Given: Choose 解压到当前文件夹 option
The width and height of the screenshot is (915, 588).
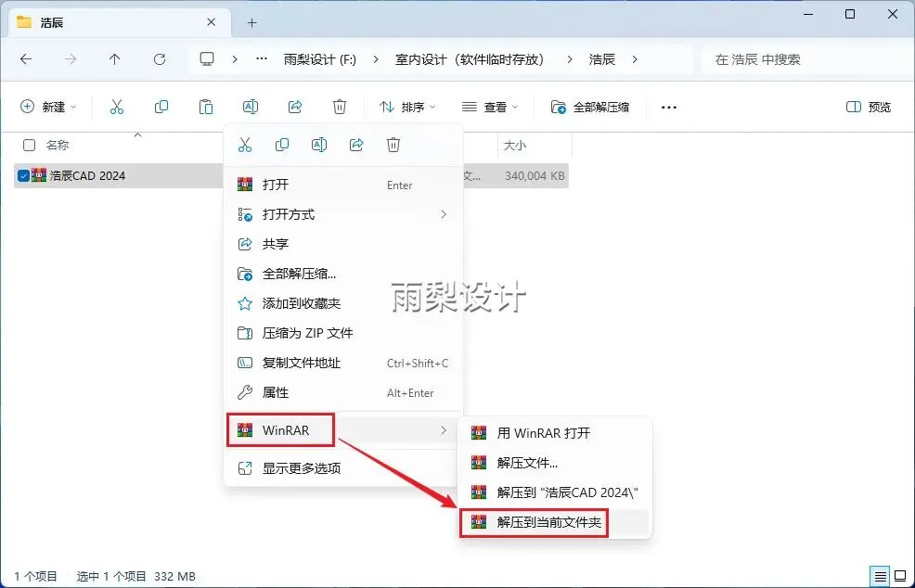Looking at the screenshot, I should (x=556, y=522).
